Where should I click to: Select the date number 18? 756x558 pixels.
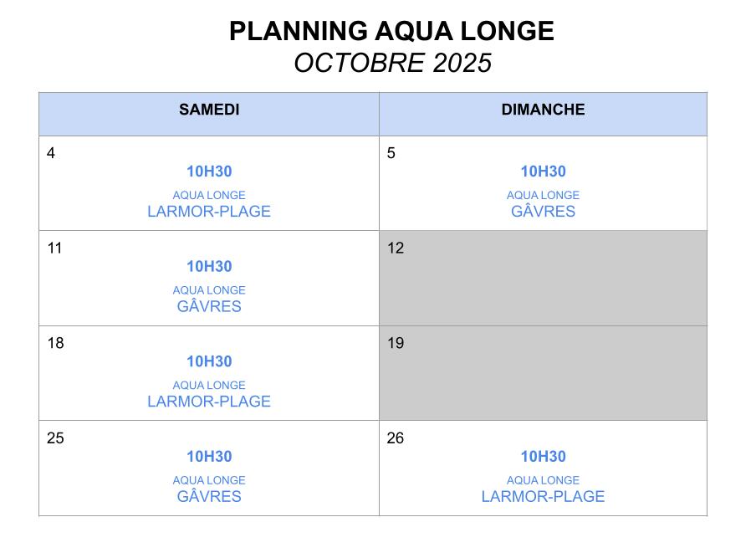(x=55, y=343)
